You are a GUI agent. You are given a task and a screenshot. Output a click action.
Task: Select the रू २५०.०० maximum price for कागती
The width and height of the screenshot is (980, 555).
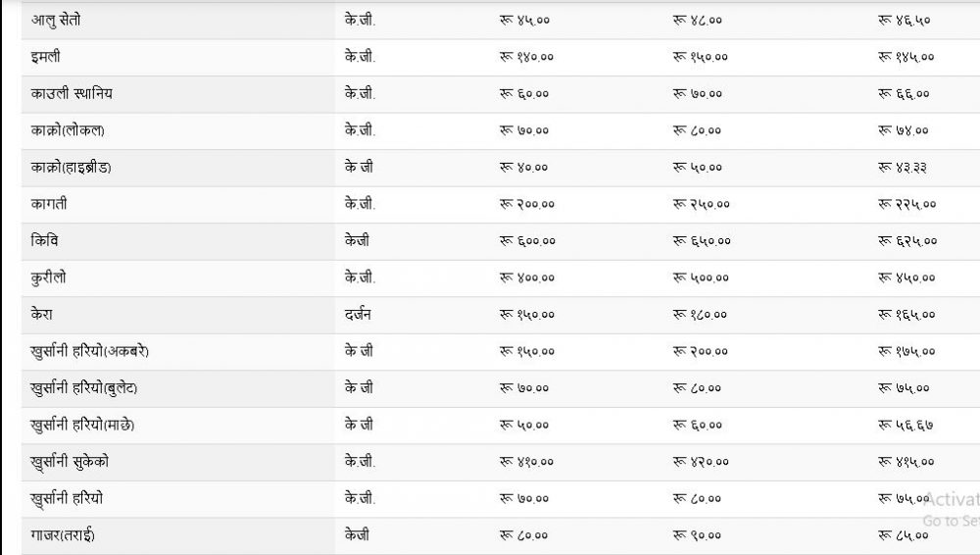tap(701, 204)
